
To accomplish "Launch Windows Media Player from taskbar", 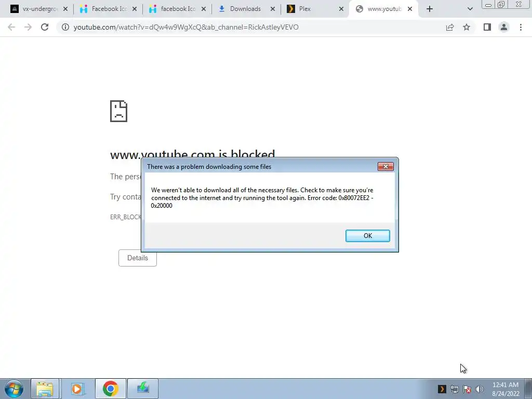I will (x=77, y=389).
